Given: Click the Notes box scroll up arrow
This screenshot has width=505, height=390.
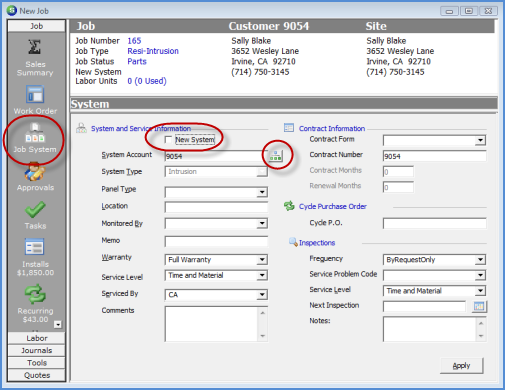Looking at the screenshot, I should [481, 323].
